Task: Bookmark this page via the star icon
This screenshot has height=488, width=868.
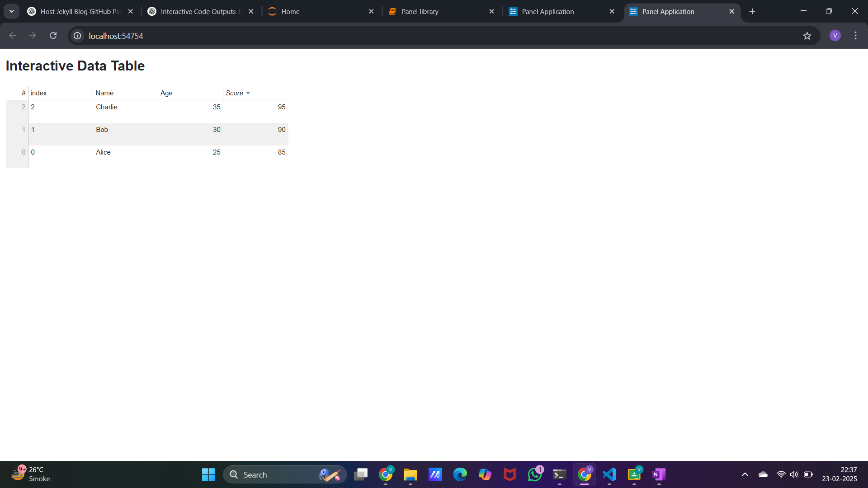Action: point(807,35)
